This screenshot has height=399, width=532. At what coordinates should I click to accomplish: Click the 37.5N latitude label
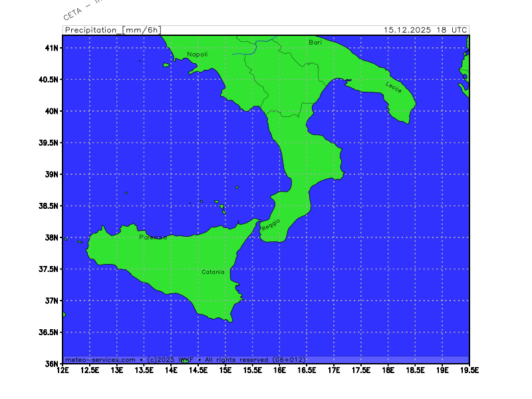point(49,269)
